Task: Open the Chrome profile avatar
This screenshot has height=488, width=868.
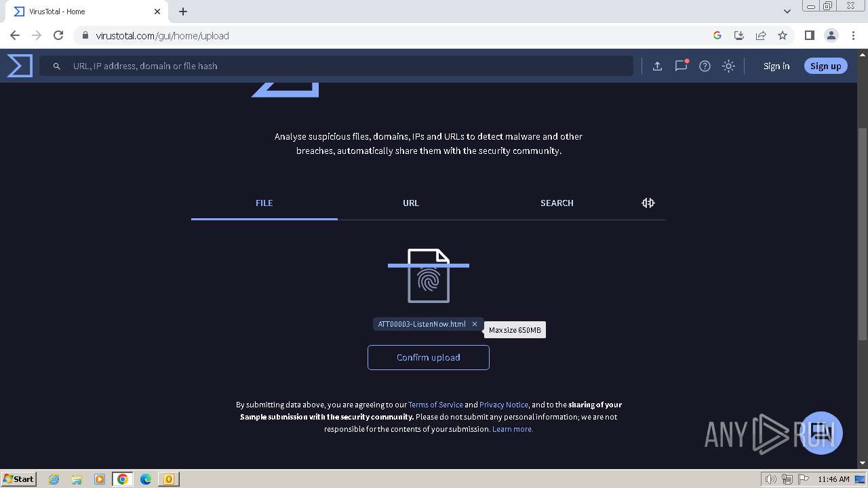Action: pyautogui.click(x=831, y=35)
